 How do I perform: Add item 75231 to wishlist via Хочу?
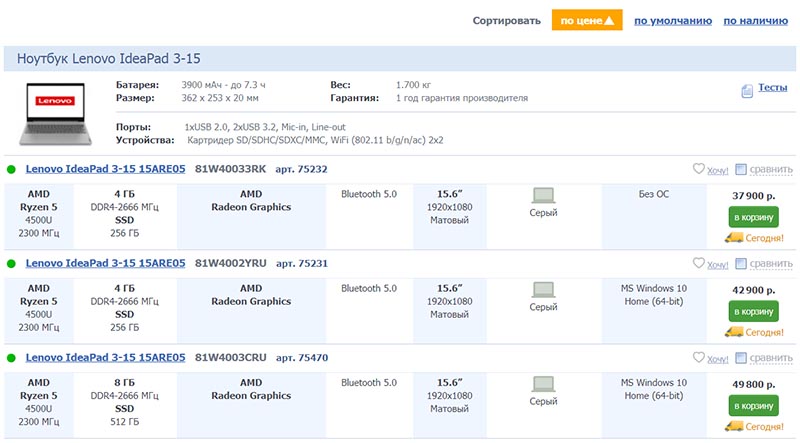point(717,265)
